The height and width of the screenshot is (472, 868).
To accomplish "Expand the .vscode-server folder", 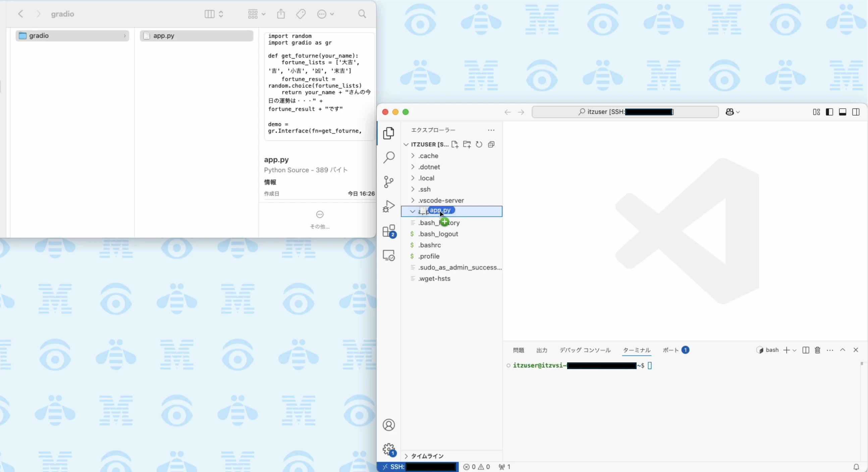I will [451, 200].
